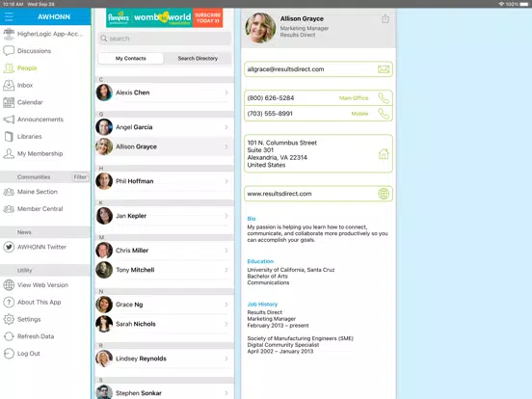
Task: Tap Pampers Womb to World banner logo
Action: [149, 17]
